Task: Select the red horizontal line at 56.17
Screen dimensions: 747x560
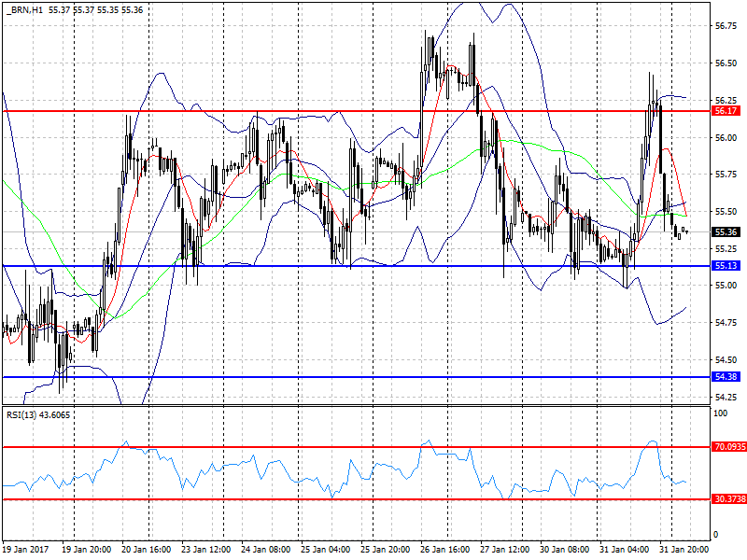Action: [x=357, y=111]
